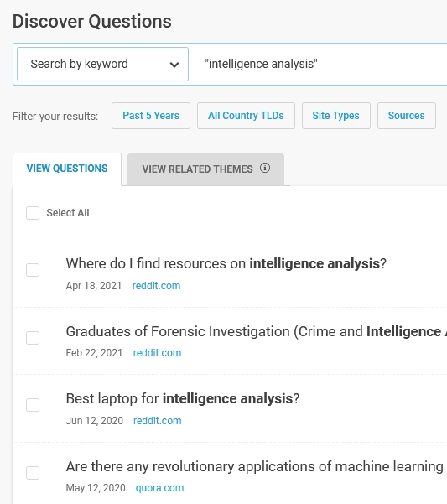Check the Select All checkbox
This screenshot has width=447, height=504.
(x=33, y=213)
